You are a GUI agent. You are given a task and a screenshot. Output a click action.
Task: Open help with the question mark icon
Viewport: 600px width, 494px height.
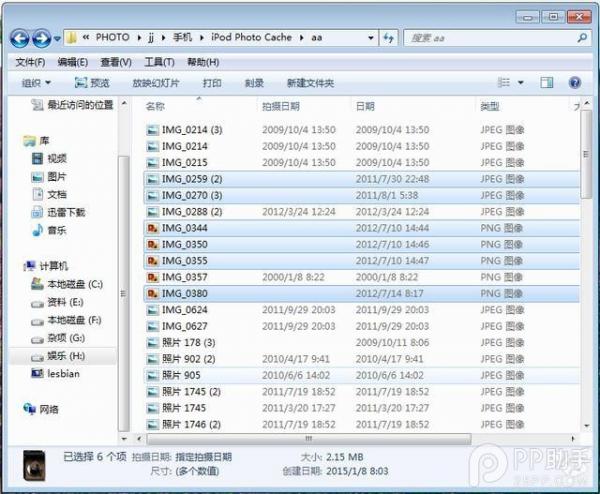[575, 83]
